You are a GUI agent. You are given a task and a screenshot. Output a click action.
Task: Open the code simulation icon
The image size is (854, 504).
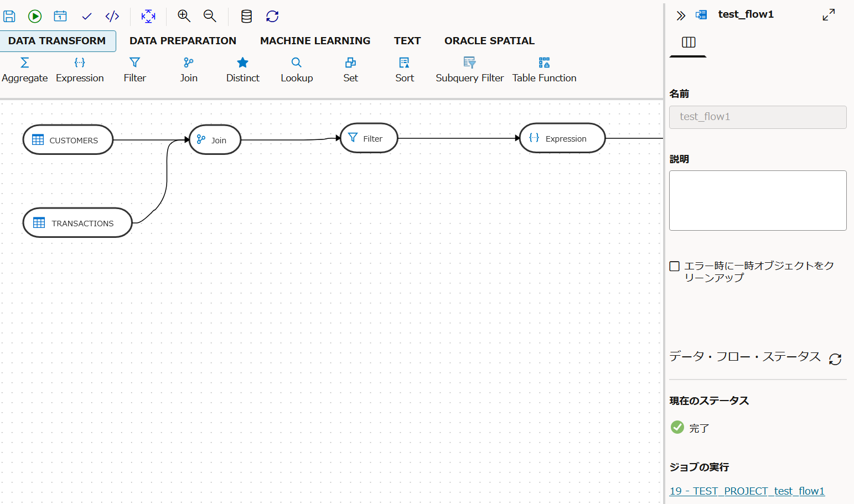tap(112, 16)
